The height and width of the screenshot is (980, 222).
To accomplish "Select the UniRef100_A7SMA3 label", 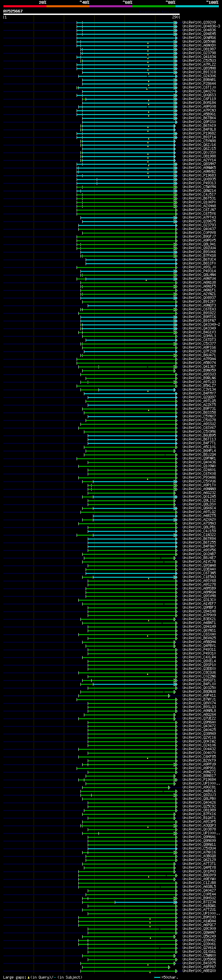I will (199, 524).
